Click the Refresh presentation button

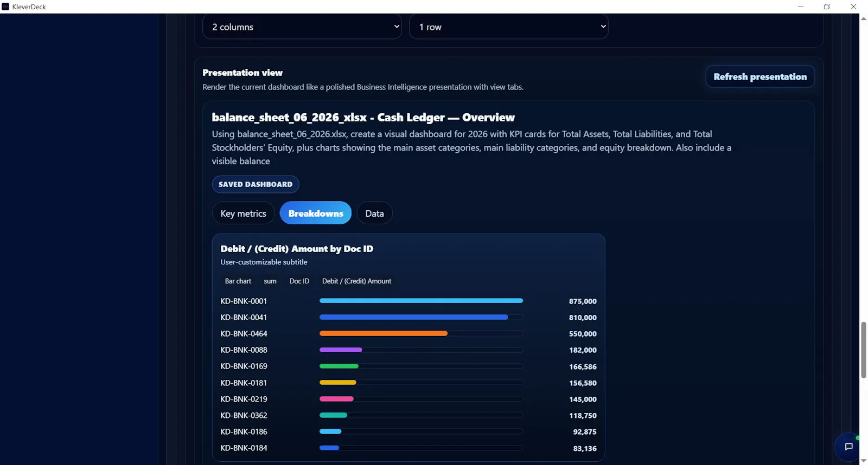pyautogui.click(x=760, y=76)
